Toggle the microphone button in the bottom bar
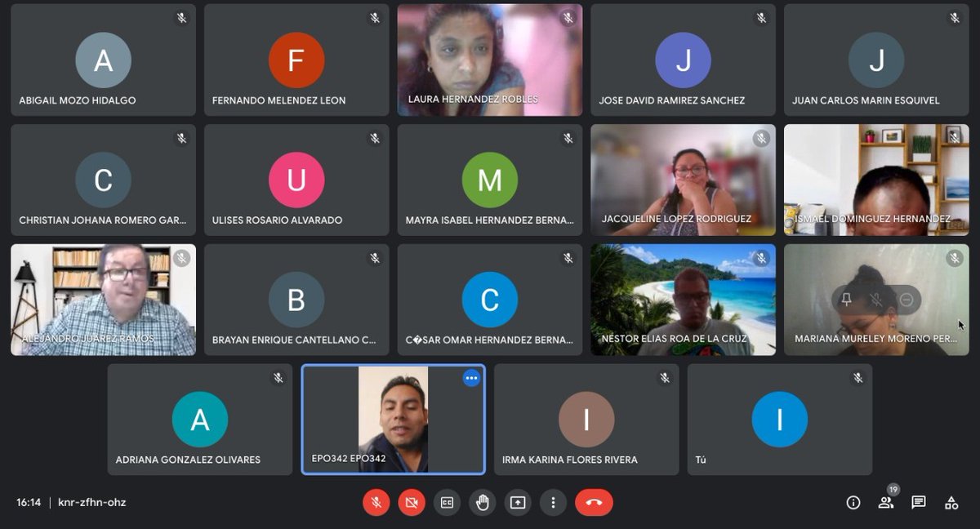This screenshot has height=529, width=980. [376, 503]
